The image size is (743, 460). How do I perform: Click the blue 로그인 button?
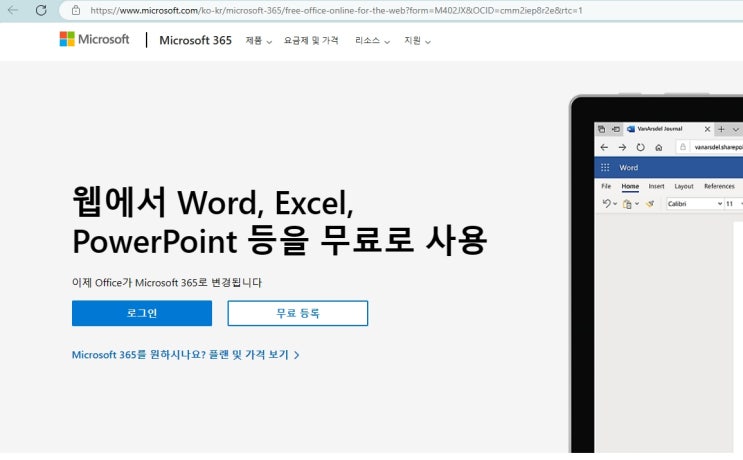(142, 313)
